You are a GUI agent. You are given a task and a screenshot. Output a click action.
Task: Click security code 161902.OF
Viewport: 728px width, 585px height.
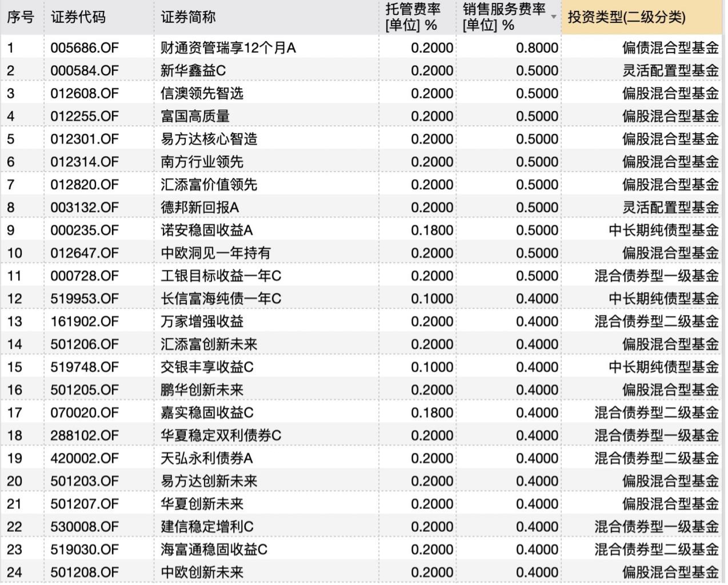(85, 322)
